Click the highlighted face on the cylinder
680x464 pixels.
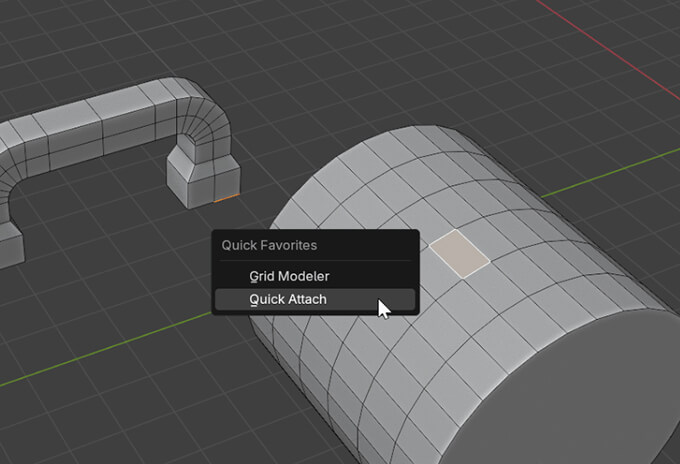click(460, 254)
